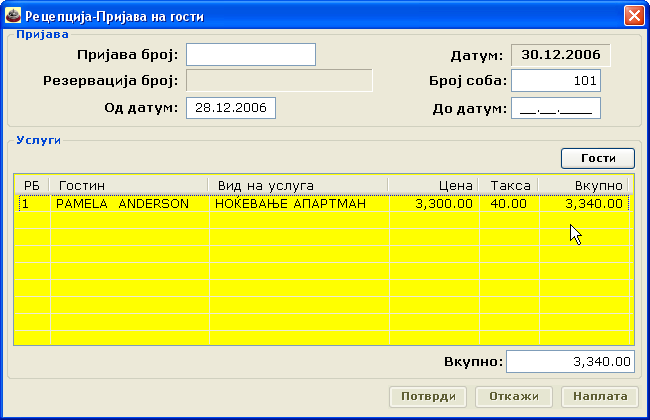The width and height of the screenshot is (650, 420).
Task: Click the empty До датум field
Action: pos(555,107)
